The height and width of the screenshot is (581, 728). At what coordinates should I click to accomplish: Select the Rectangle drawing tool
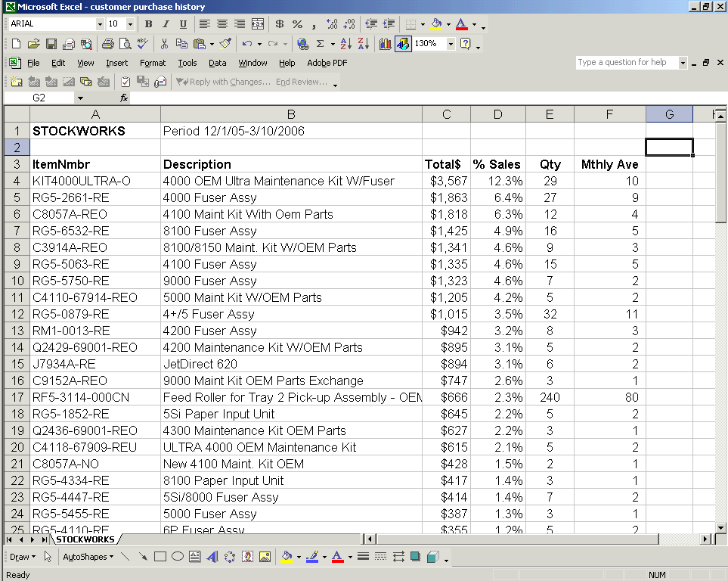160,557
